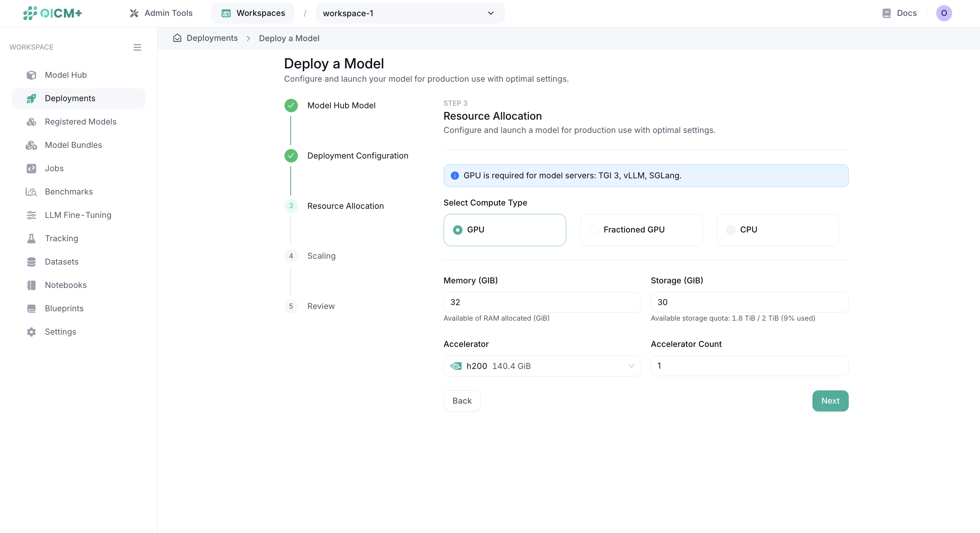Open the Docs link
Viewport: 980px width, 533px height.
899,13
